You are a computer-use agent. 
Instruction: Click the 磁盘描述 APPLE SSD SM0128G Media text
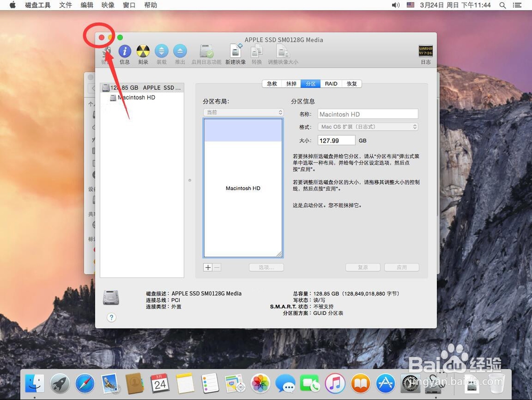pyautogui.click(x=194, y=293)
